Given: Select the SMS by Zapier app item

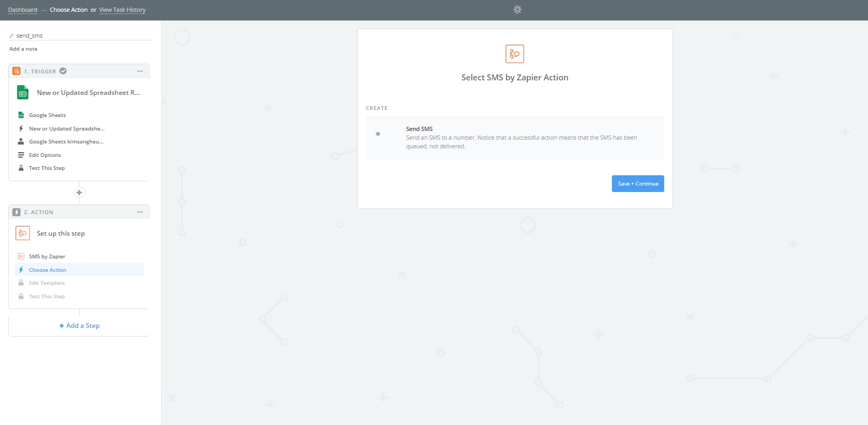Looking at the screenshot, I should pos(47,257).
